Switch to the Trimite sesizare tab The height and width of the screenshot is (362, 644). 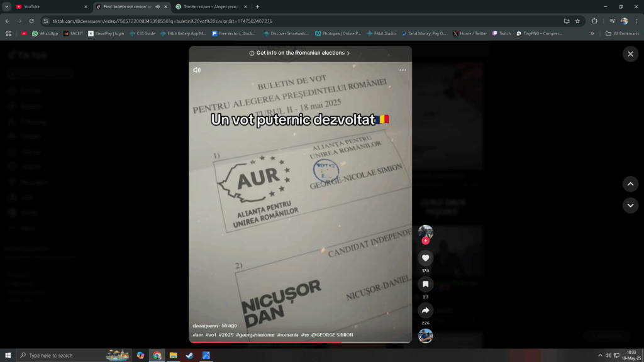[211, 6]
